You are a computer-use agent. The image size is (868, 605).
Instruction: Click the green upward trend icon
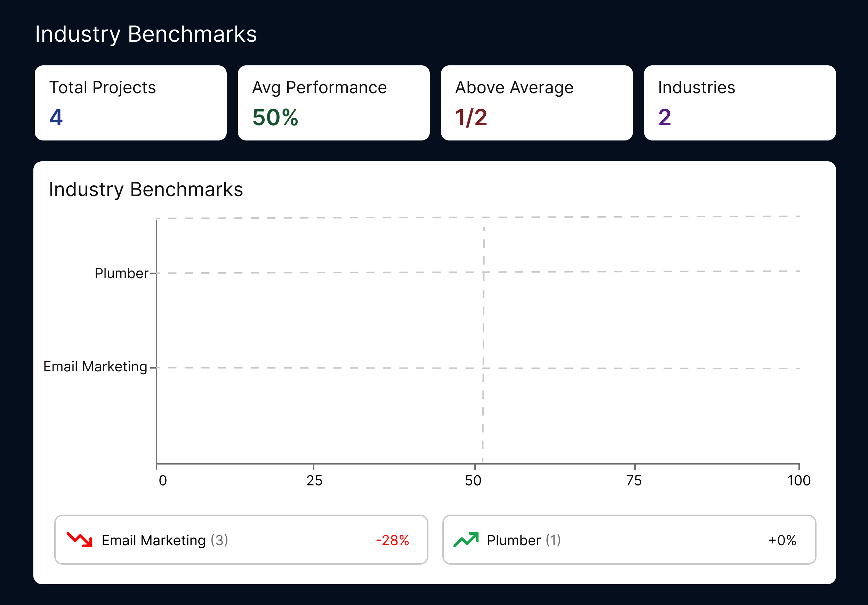(466, 539)
